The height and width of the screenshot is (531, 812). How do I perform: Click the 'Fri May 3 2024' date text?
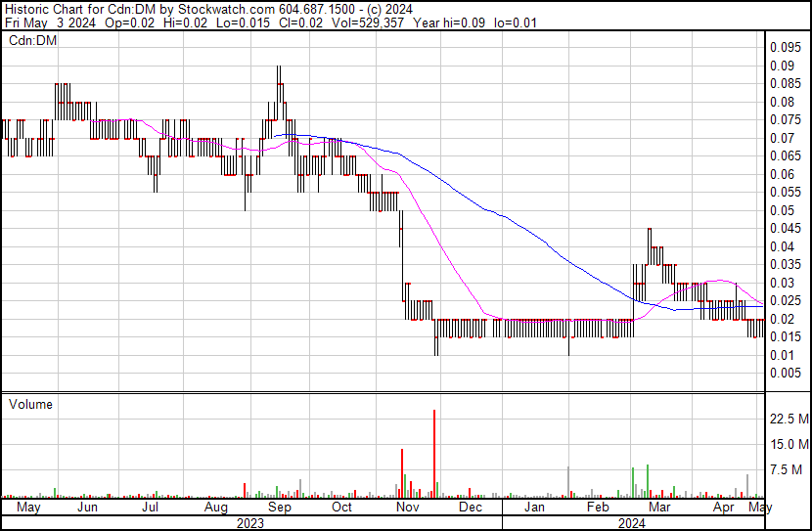pyautogui.click(x=50, y=23)
